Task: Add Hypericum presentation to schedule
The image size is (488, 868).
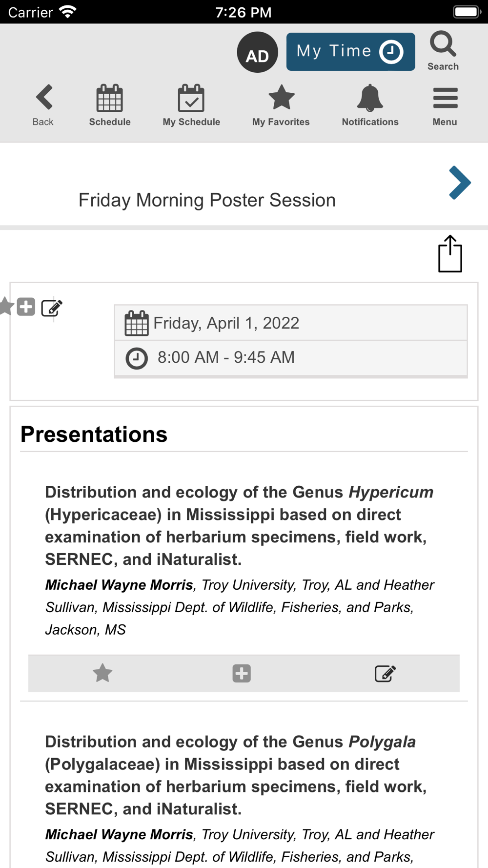Action: click(242, 673)
